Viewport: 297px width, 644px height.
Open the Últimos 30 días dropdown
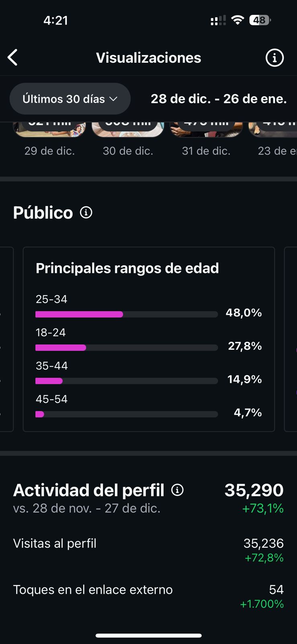point(70,99)
